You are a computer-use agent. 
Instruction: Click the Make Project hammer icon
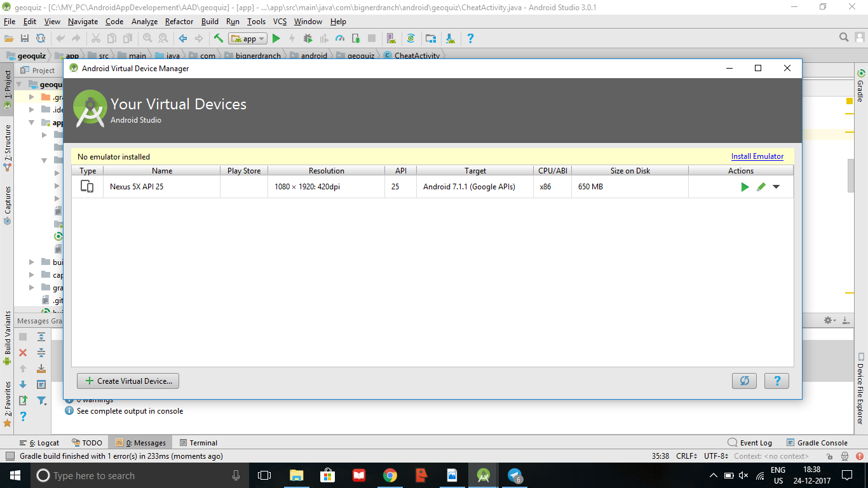coord(219,39)
